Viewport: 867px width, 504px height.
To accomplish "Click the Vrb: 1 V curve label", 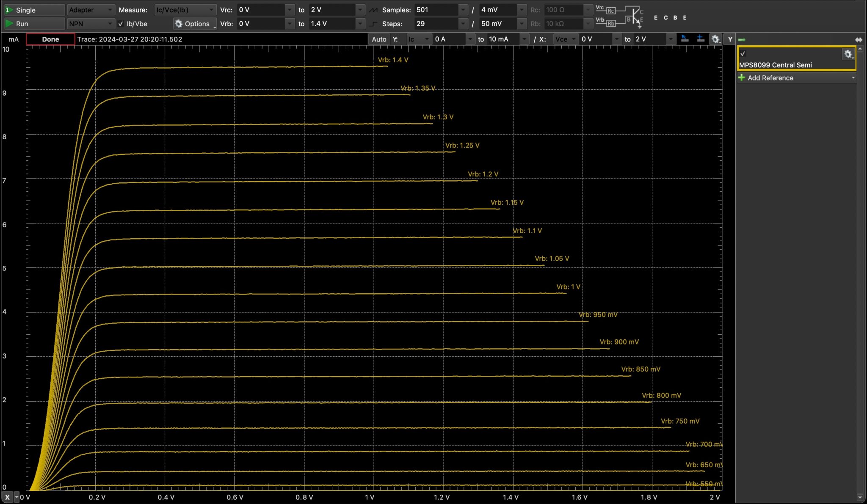I will click(568, 287).
